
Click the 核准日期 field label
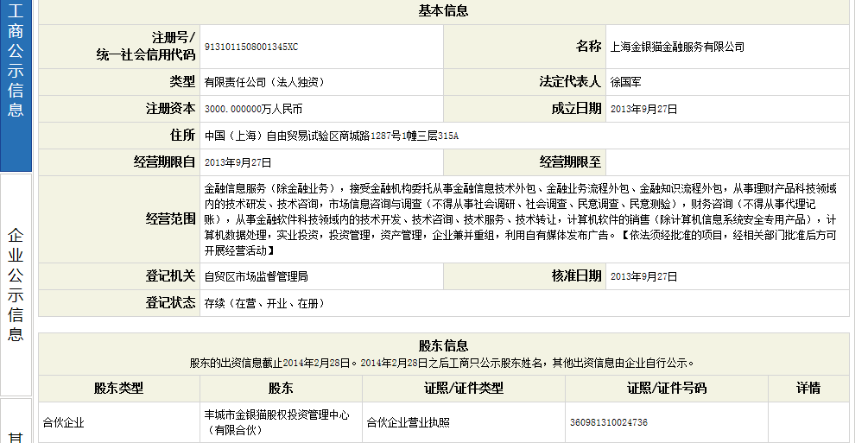(576, 275)
